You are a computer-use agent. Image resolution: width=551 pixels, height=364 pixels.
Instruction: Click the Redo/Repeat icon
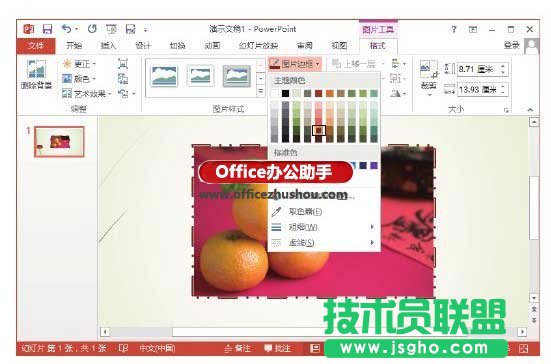92,29
